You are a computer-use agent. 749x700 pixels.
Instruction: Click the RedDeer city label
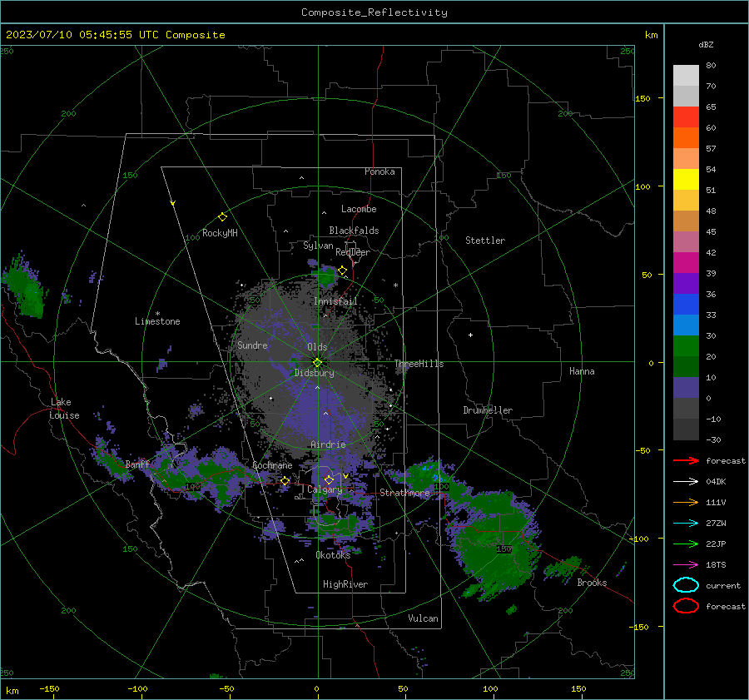(353, 252)
